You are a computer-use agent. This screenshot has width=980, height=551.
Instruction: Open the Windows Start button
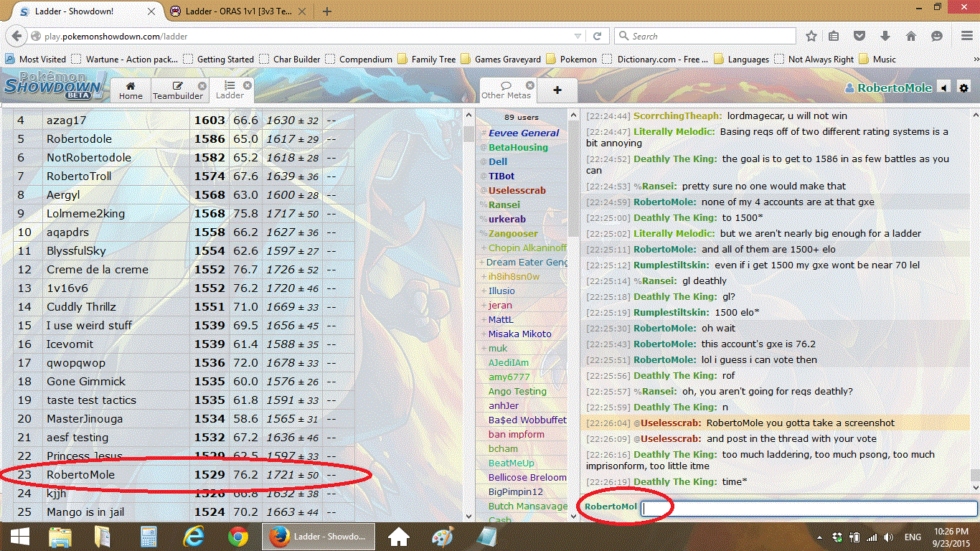coord(19,537)
